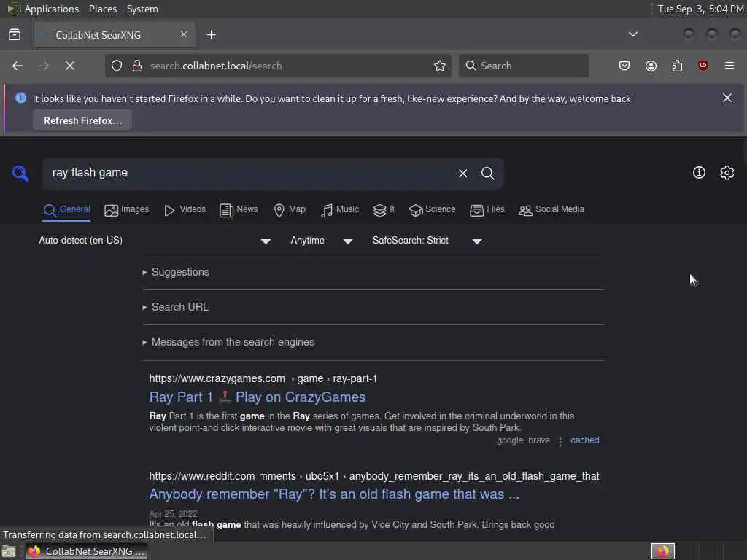The width and height of the screenshot is (747, 560).
Task: Open Firefox View icon
Action: 15,35
